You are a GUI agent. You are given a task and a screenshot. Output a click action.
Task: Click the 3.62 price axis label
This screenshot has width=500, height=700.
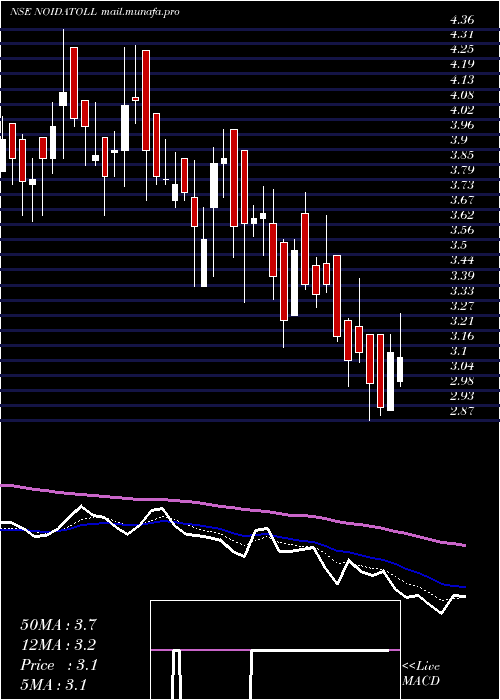462,216
